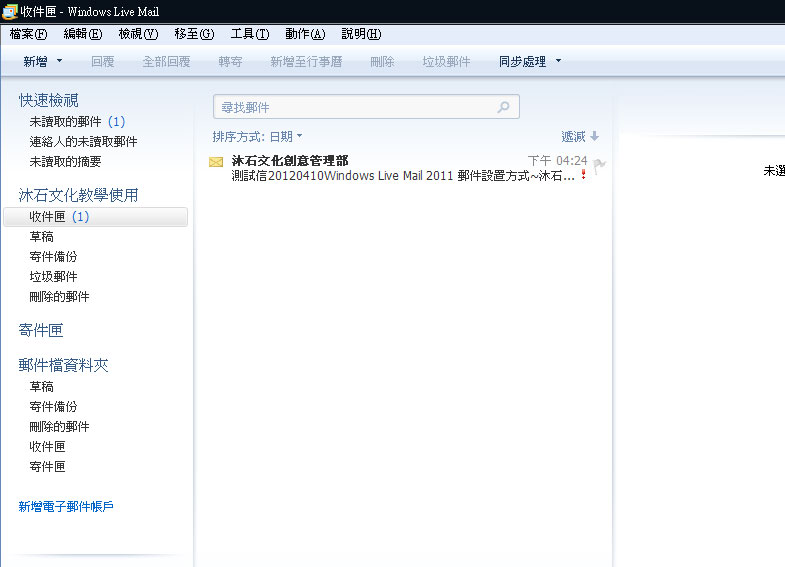
Task: Open 未讀取的摘要 quick view
Action: [x=65, y=162]
